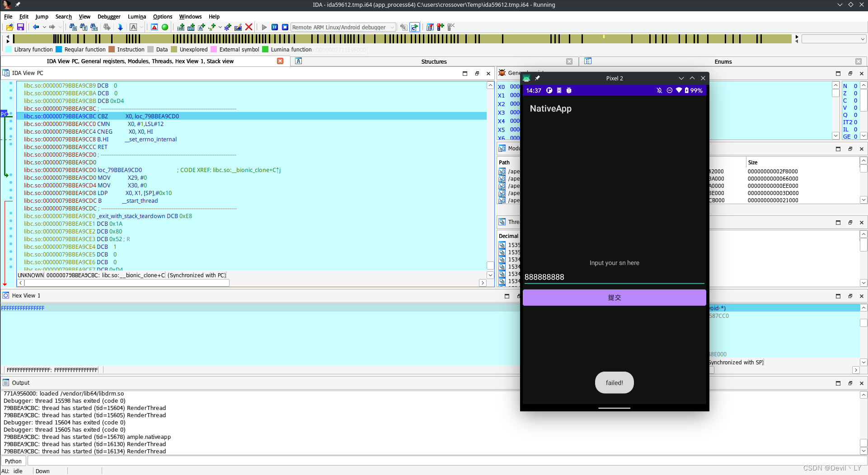Click the __start_thread branch target

click(x=140, y=200)
